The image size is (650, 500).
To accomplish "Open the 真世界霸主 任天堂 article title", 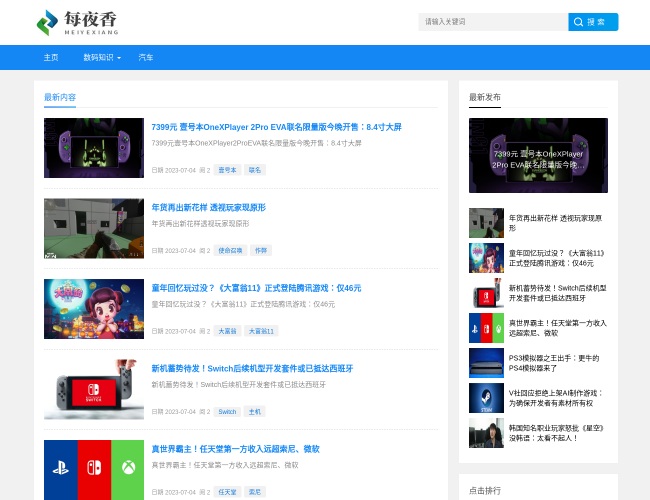I will pos(235,449).
